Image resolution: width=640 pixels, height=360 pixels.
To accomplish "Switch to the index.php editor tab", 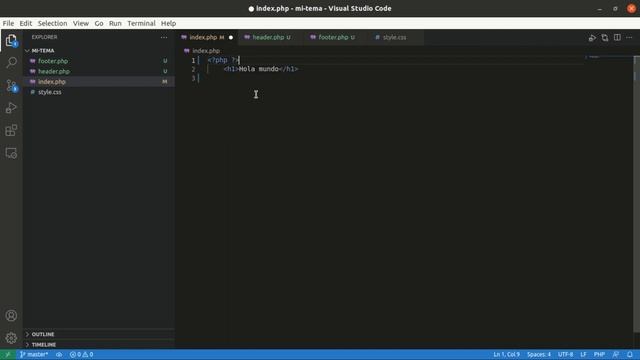I will 207,37.
